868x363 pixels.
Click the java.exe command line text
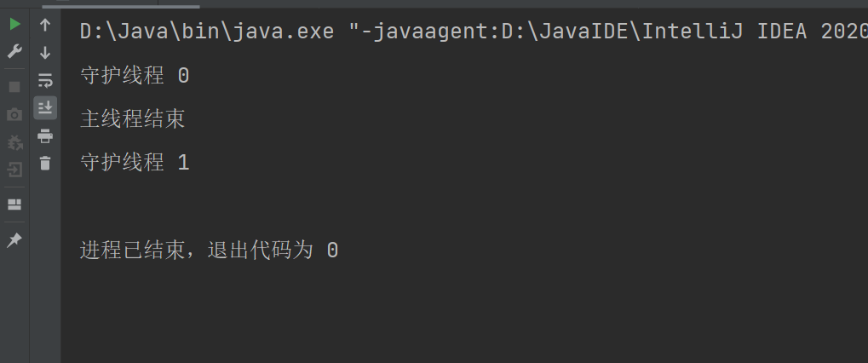point(474,32)
